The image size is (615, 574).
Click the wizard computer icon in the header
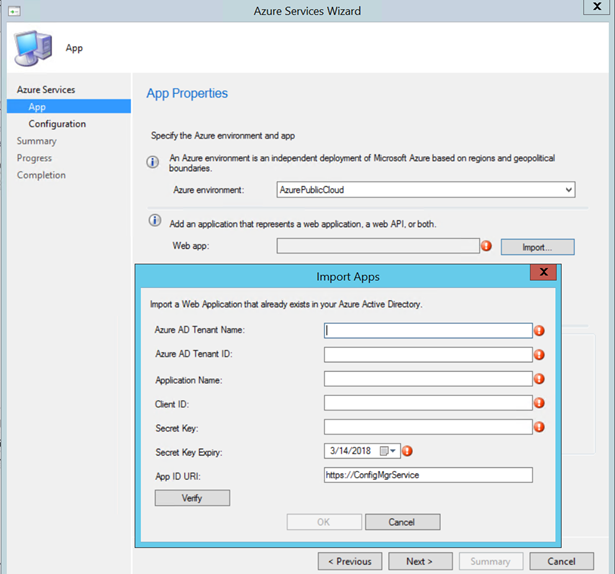pyautogui.click(x=33, y=48)
